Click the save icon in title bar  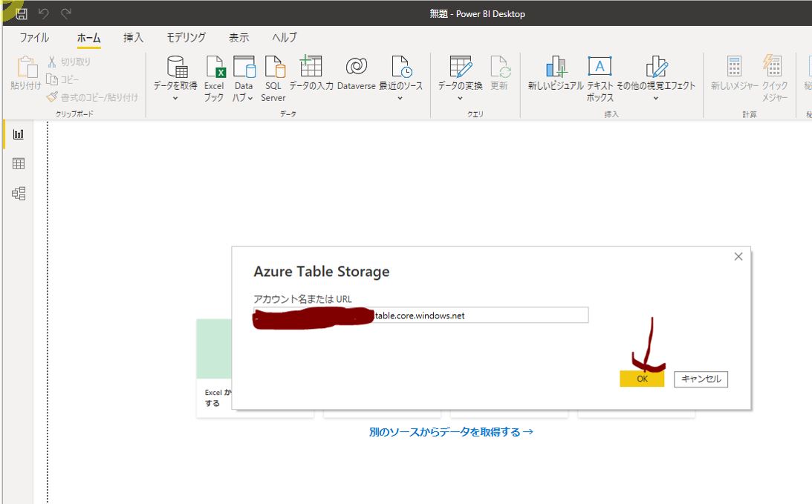tap(22, 14)
